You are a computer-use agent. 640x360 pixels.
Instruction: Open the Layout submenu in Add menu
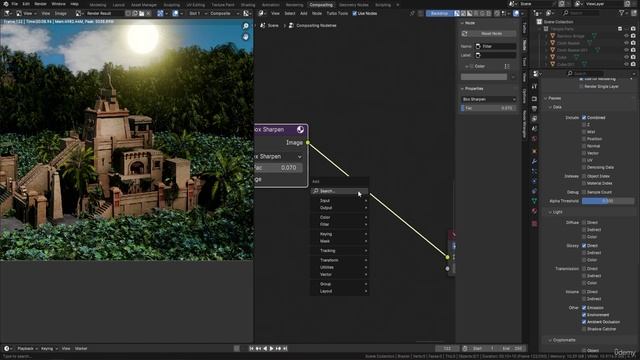pos(340,291)
